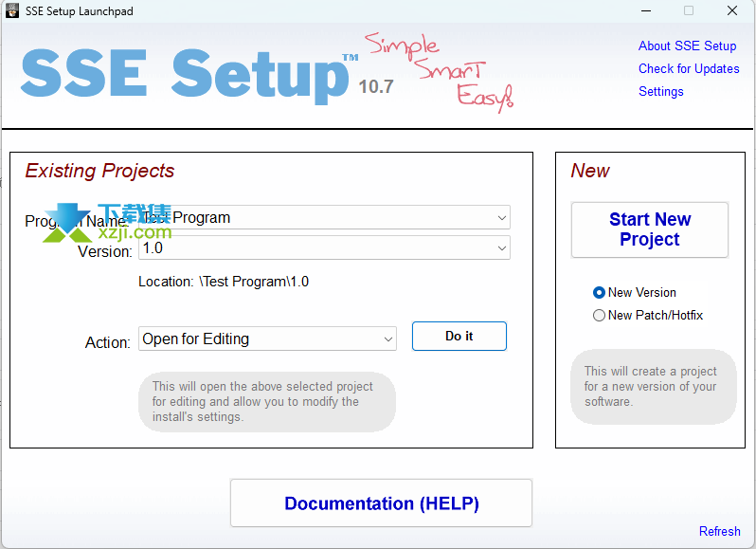Expand the Version 1.0 dropdown
Viewport: 756px width, 549px height.
[502, 248]
